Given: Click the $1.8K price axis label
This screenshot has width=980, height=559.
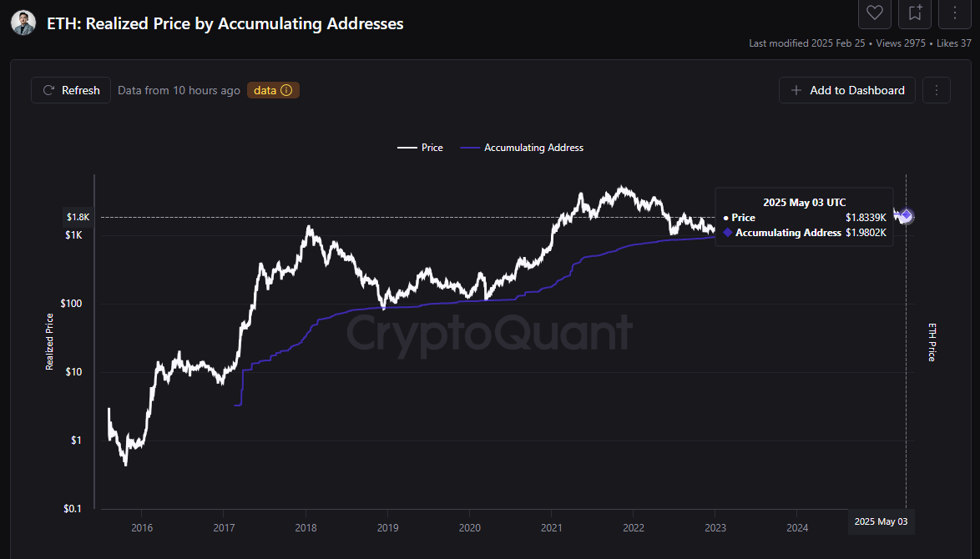Looking at the screenshot, I should [x=78, y=216].
